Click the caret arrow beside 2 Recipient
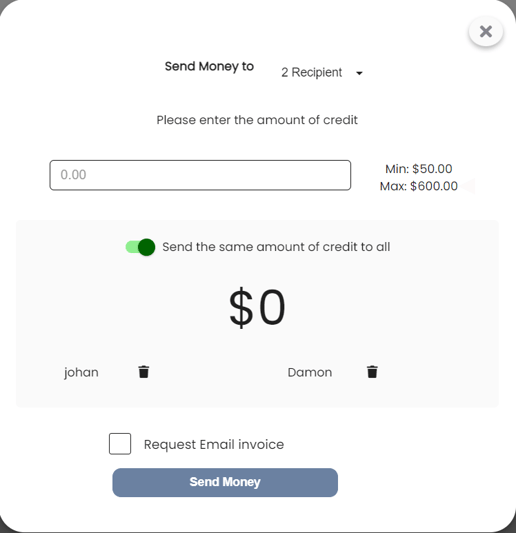The image size is (516, 533). (359, 73)
